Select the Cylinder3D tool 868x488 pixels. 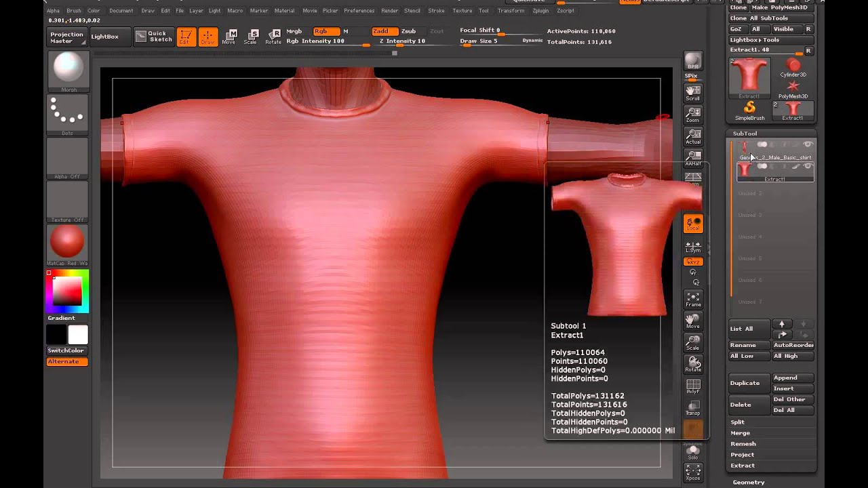[793, 68]
